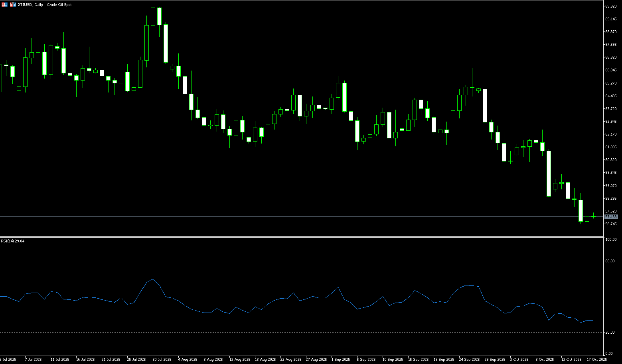Click the 13 Aug 2025 date label
Screen dimensions: 622x364
(239, 360)
